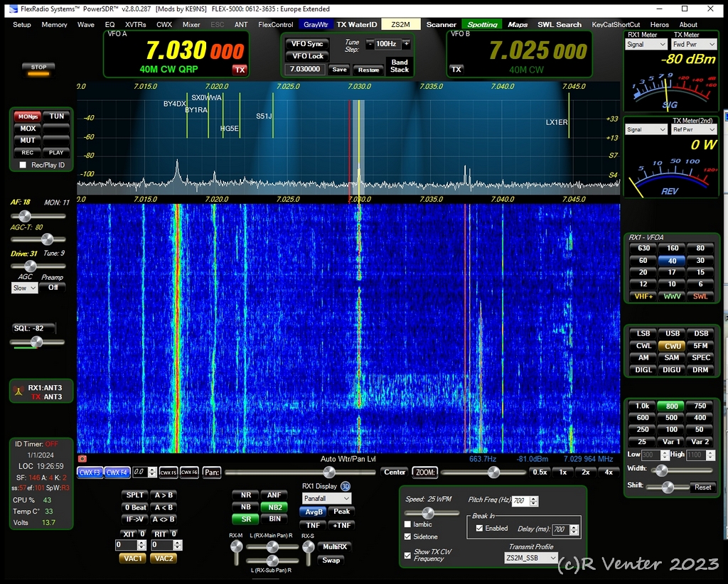Open the TX Meter(2nd) Ref Pwr dropdown
The width and height of the screenshot is (728, 584).
(694, 129)
